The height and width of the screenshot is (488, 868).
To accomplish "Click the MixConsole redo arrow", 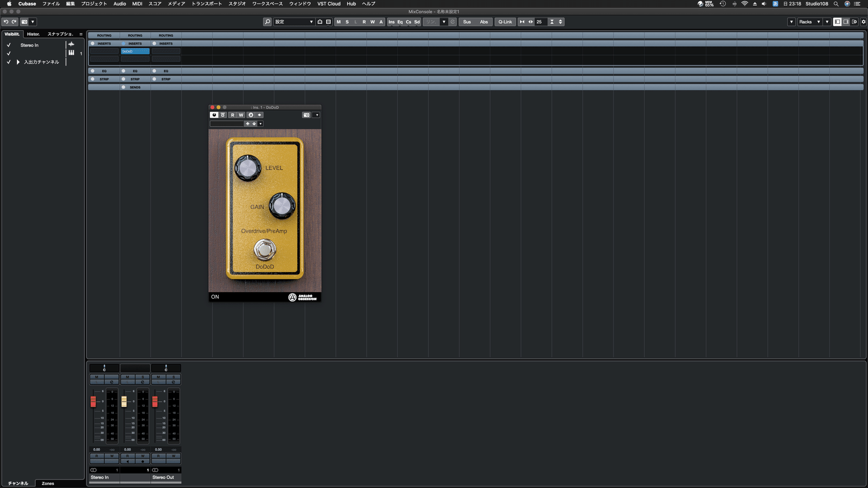I will pos(14,22).
